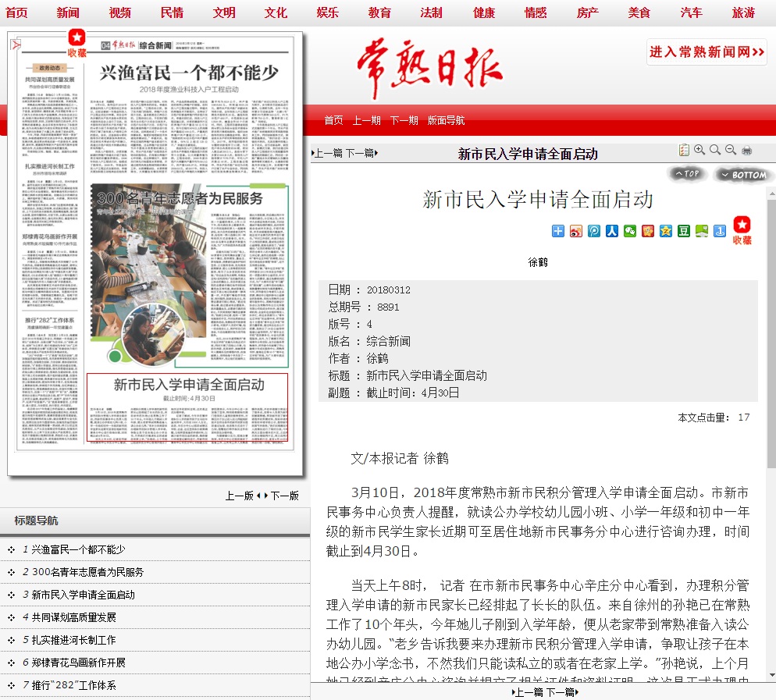Screen dimensions: 776x700
Task: Share the article to Renren
Action: [612, 231]
